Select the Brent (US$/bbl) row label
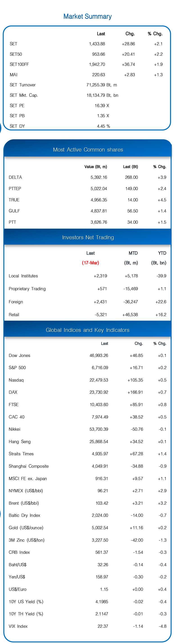This screenshot has width=177, height=644. click(x=24, y=503)
